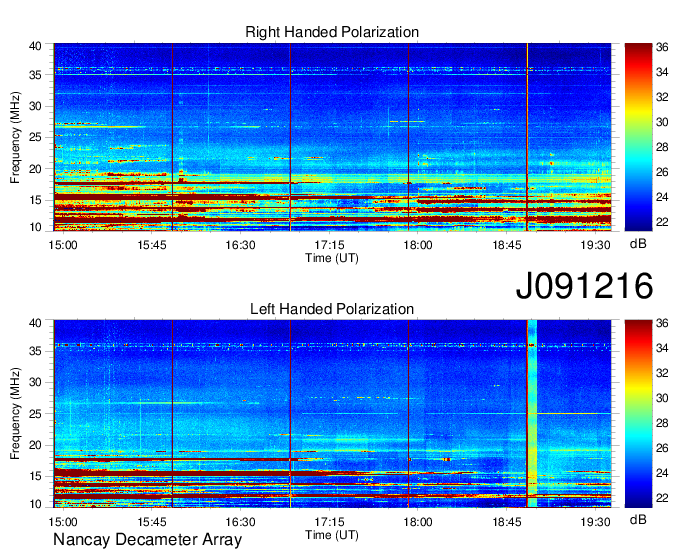Click "Time (UT)" label under the bottom plot
This screenshot has height=552, width=680.
click(x=332, y=535)
